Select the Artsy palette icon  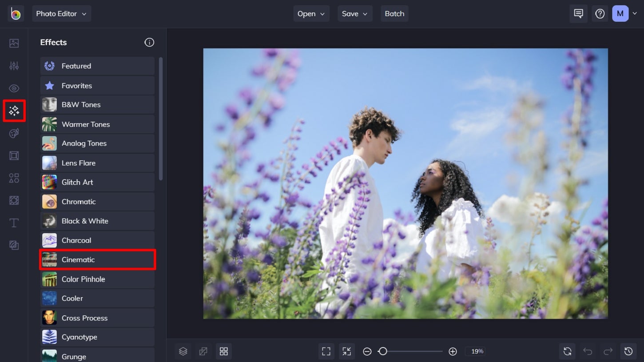(14, 133)
